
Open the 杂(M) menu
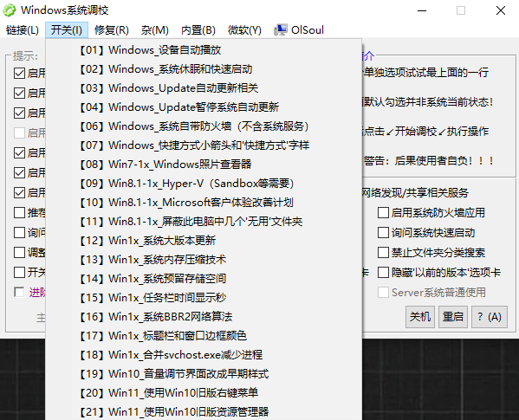[x=154, y=30]
